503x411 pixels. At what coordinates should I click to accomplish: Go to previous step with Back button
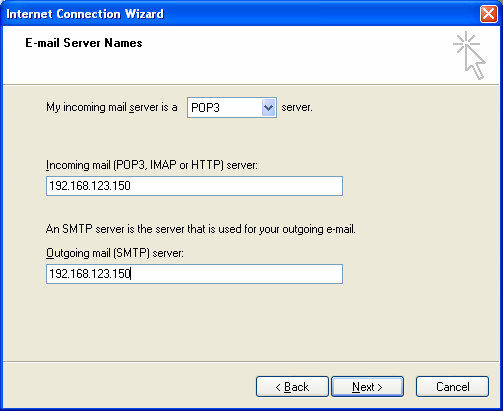click(x=292, y=387)
